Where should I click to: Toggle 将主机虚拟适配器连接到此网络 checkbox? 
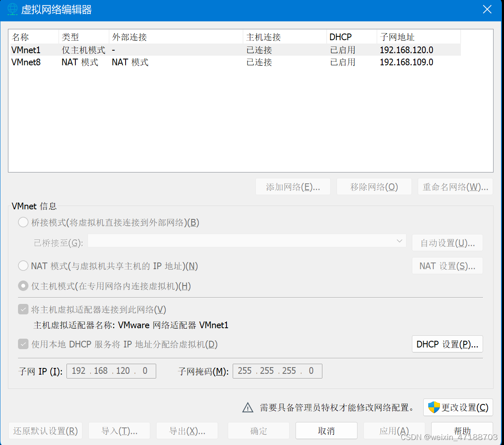click(23, 309)
